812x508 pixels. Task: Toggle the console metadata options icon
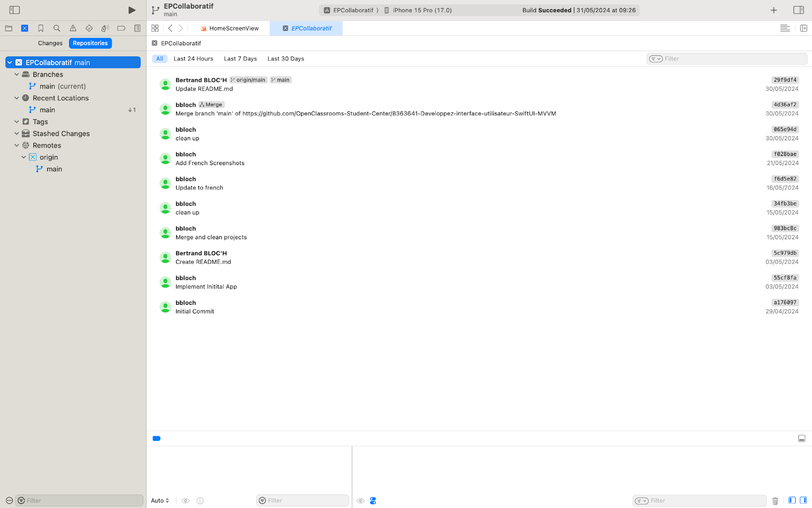tap(373, 501)
